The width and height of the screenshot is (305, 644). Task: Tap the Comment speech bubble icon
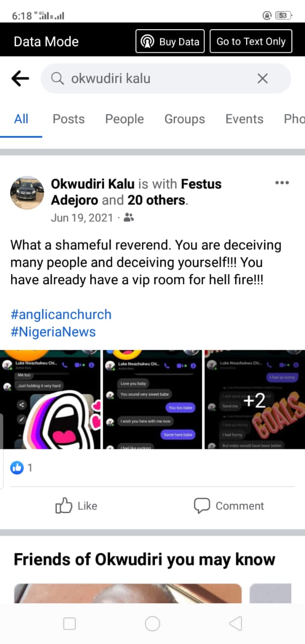coord(202,506)
